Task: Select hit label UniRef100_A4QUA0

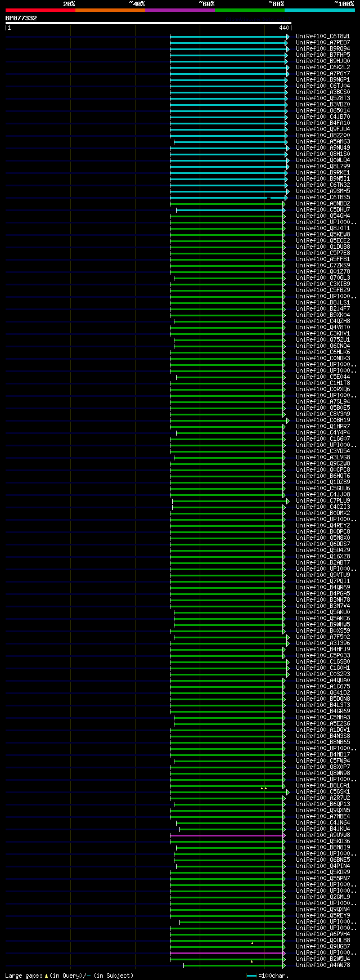Action: pyautogui.click(x=323, y=681)
